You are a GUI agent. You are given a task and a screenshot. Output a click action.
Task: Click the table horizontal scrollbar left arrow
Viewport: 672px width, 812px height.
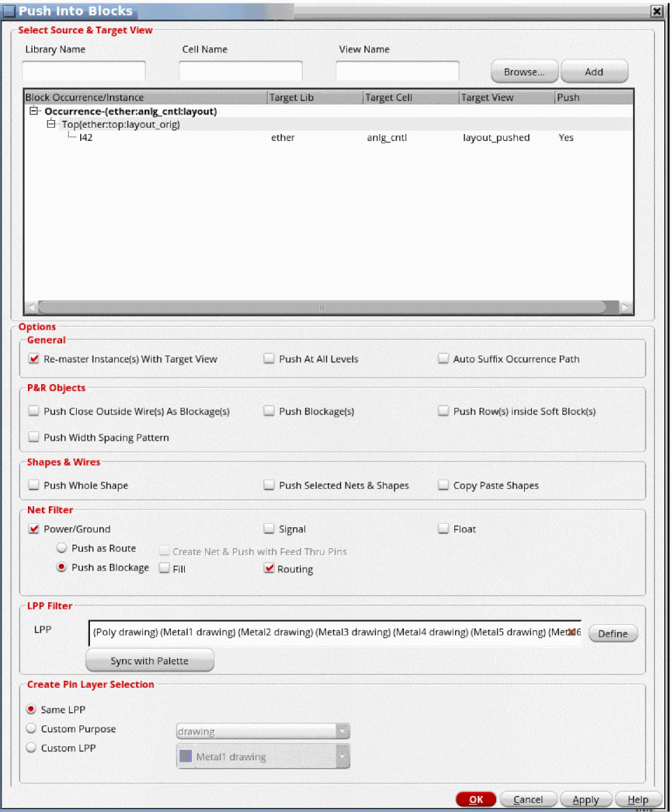pyautogui.click(x=31, y=307)
